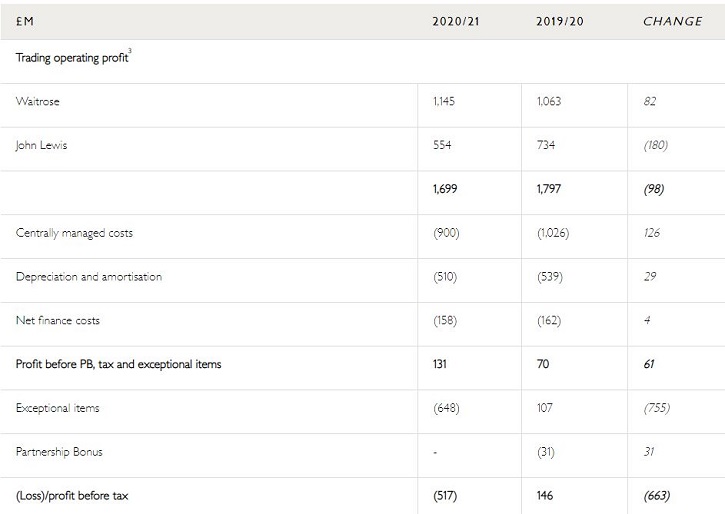Click Exceptional items value (648)
The width and height of the screenshot is (725, 514).
tap(446, 408)
